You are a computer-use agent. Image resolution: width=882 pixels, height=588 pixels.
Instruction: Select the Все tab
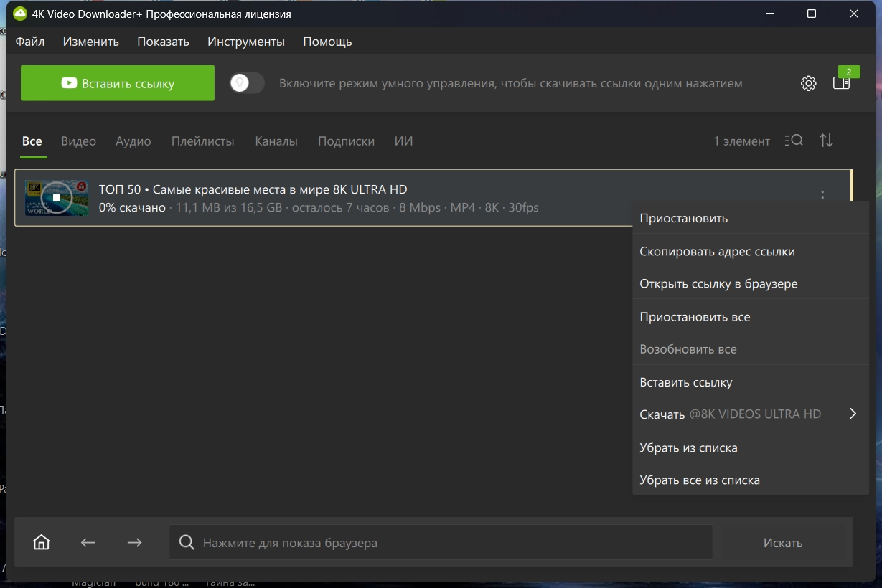pos(32,141)
